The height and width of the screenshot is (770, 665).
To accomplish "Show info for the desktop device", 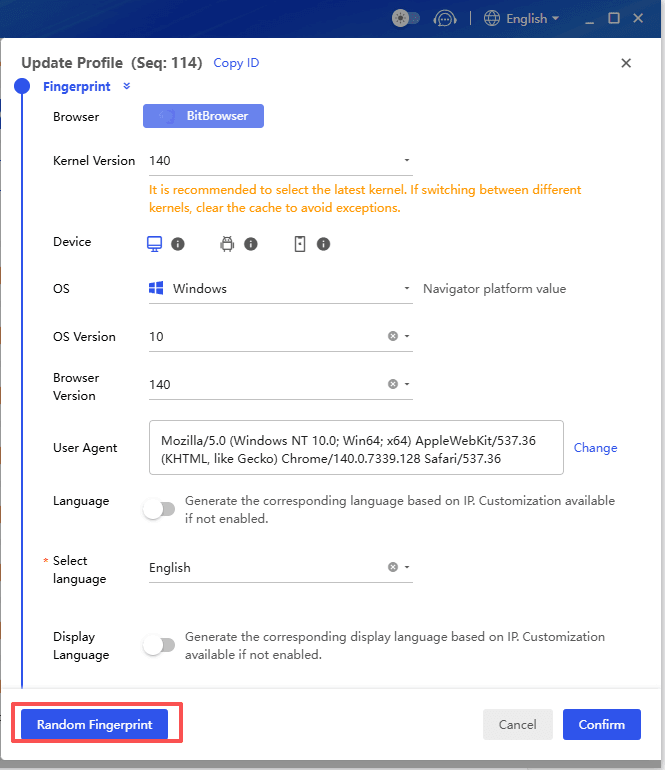I will 178,244.
